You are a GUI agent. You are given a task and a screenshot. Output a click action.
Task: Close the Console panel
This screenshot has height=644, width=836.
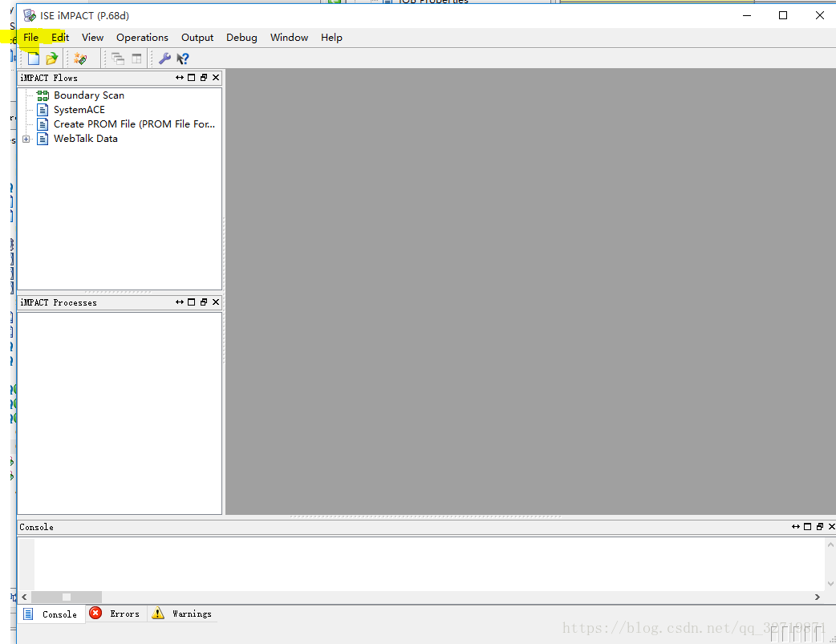point(831,527)
